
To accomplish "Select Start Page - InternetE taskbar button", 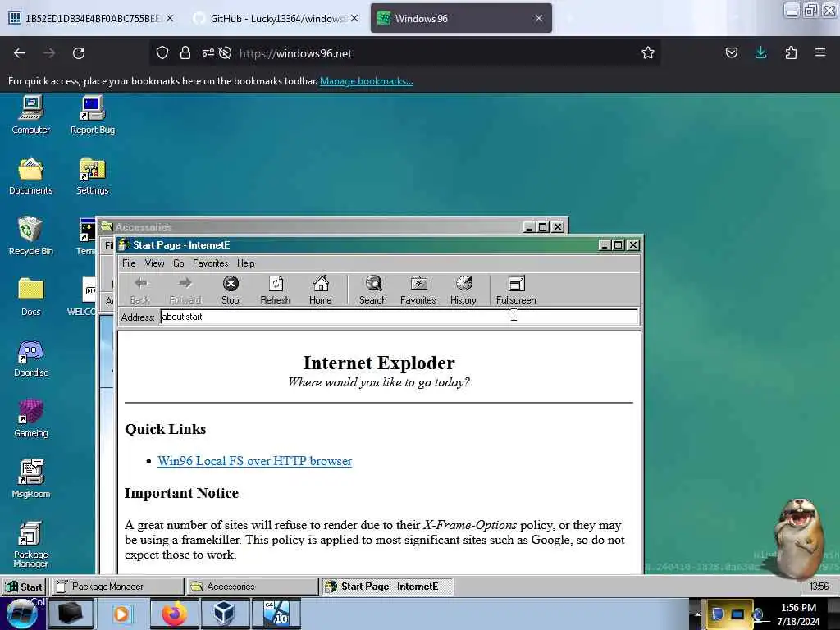I will (x=387, y=587).
